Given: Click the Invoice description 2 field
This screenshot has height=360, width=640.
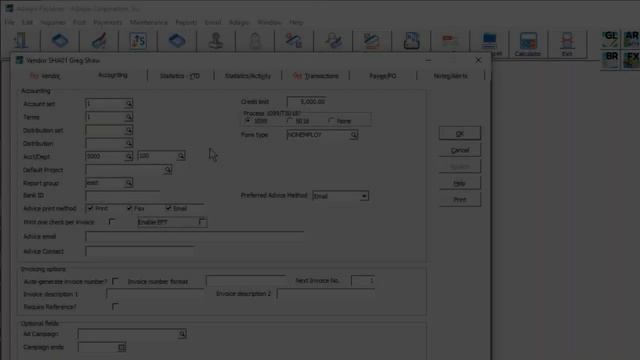Looking at the screenshot, I should [325, 293].
